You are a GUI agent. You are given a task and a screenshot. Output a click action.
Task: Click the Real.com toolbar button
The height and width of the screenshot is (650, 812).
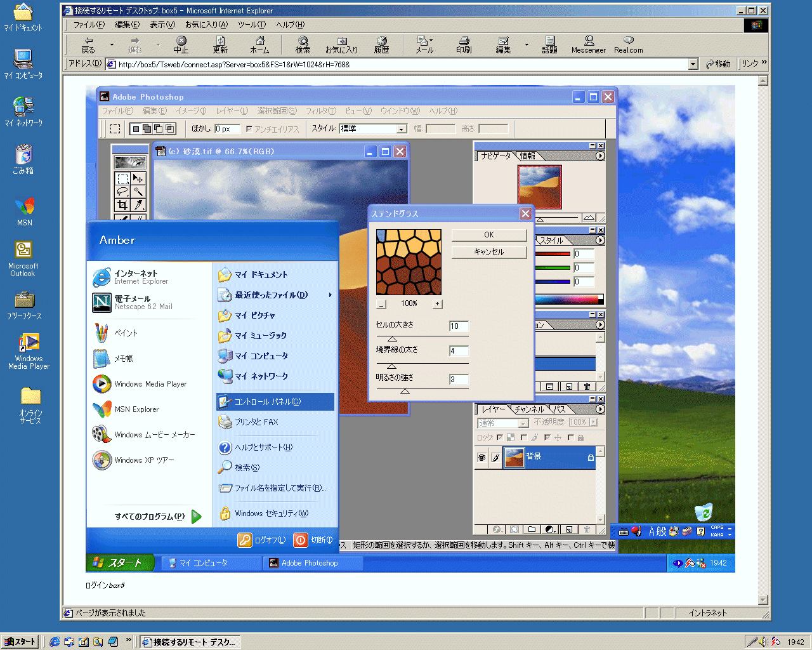coord(628,44)
